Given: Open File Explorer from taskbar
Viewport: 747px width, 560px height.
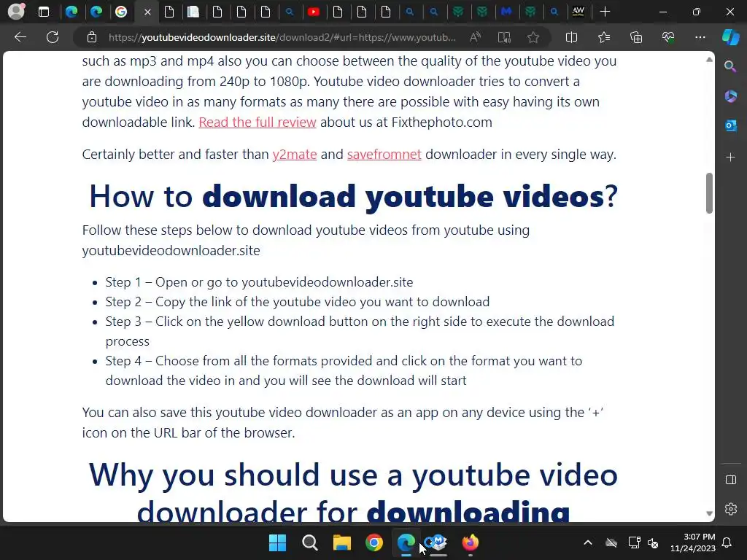Looking at the screenshot, I should [341, 542].
